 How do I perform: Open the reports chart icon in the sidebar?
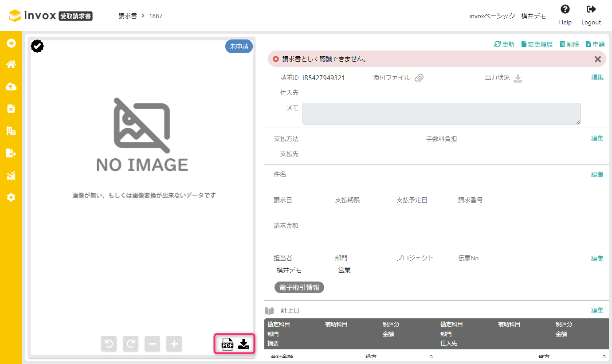pos(11,175)
